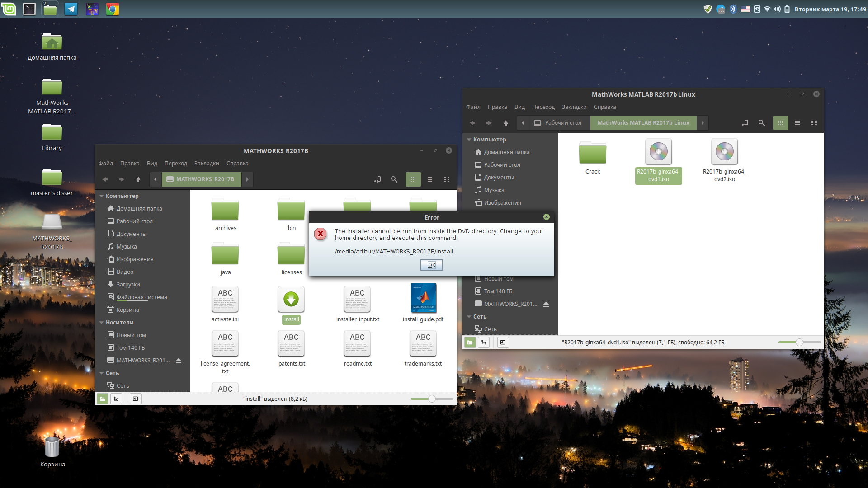The image size is (868, 488).
Task: Collapse Сеть section in the MATHWORKS_R2017B sidebar
Action: click(102, 373)
